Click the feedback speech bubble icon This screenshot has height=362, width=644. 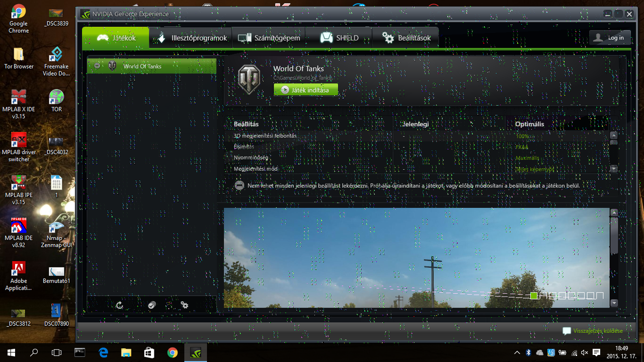click(x=567, y=331)
